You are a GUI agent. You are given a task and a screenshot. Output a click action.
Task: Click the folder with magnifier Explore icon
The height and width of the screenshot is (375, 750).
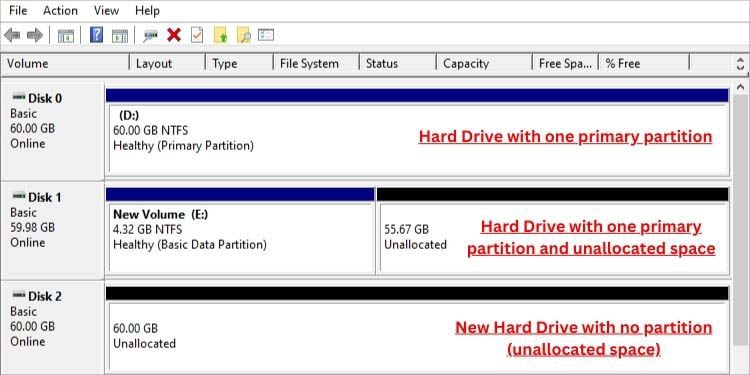click(x=244, y=35)
